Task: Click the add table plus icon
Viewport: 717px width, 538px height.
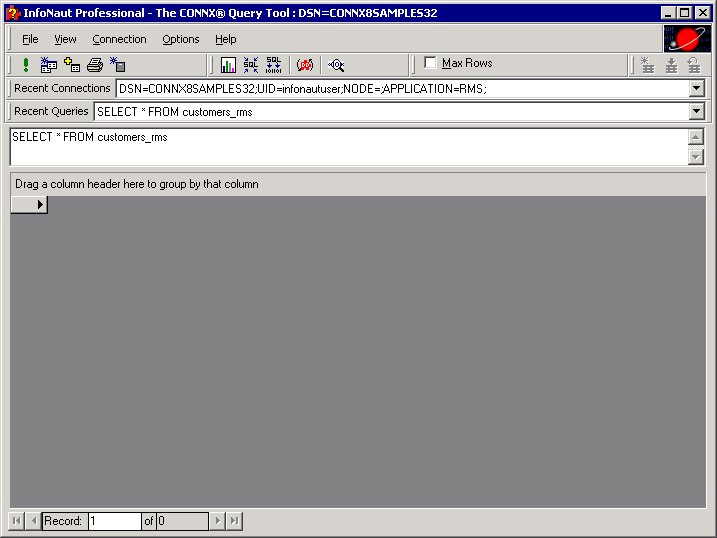Action: pyautogui.click(x=72, y=65)
